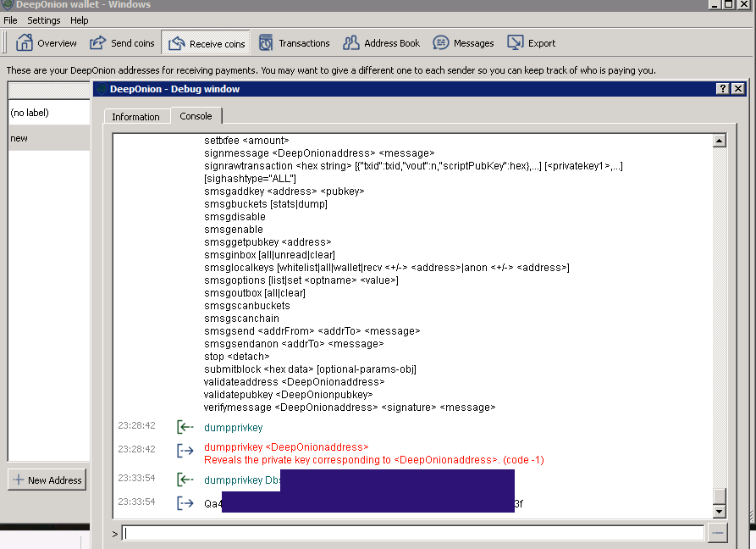Create a New Address label
This screenshot has height=549, width=756.
(x=54, y=480)
